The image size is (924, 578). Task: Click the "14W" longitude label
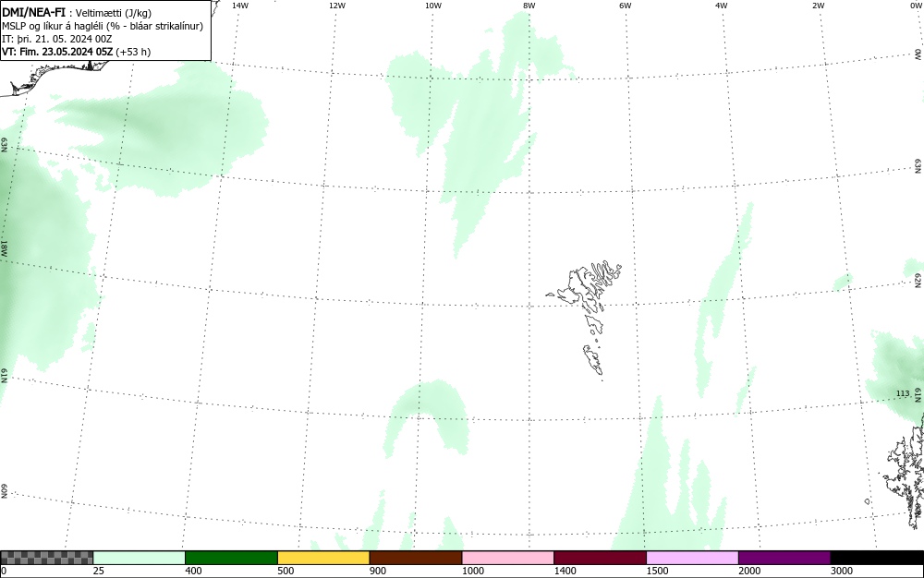tap(240, 6)
